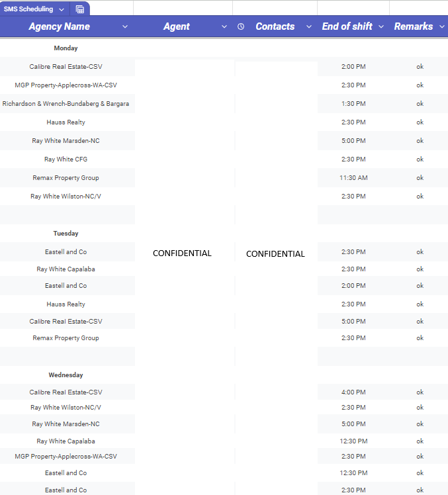Click the 4:00 PM end of shift cell
The height and width of the screenshot is (495, 448).
353,392
